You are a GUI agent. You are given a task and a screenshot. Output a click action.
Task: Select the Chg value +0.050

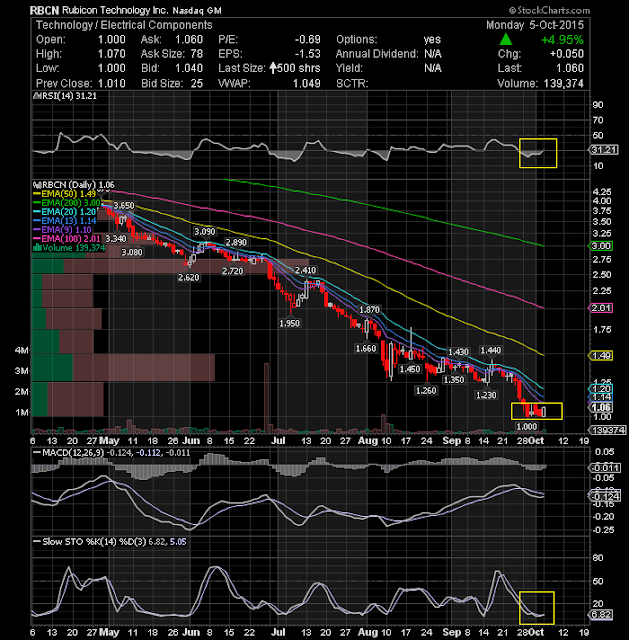tap(567, 54)
